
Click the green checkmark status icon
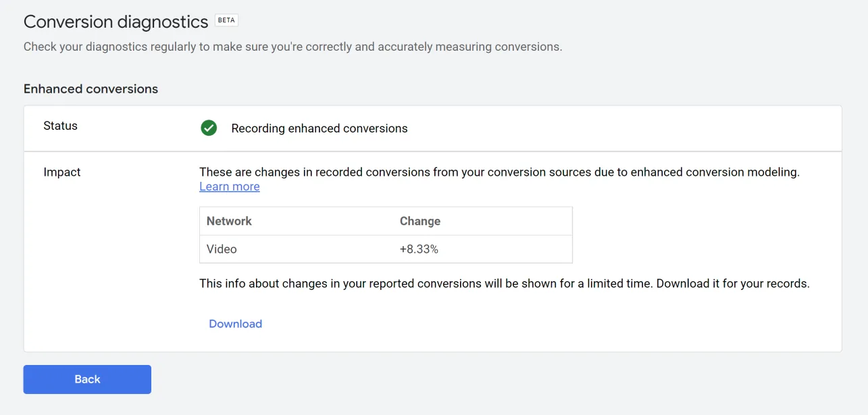click(209, 128)
